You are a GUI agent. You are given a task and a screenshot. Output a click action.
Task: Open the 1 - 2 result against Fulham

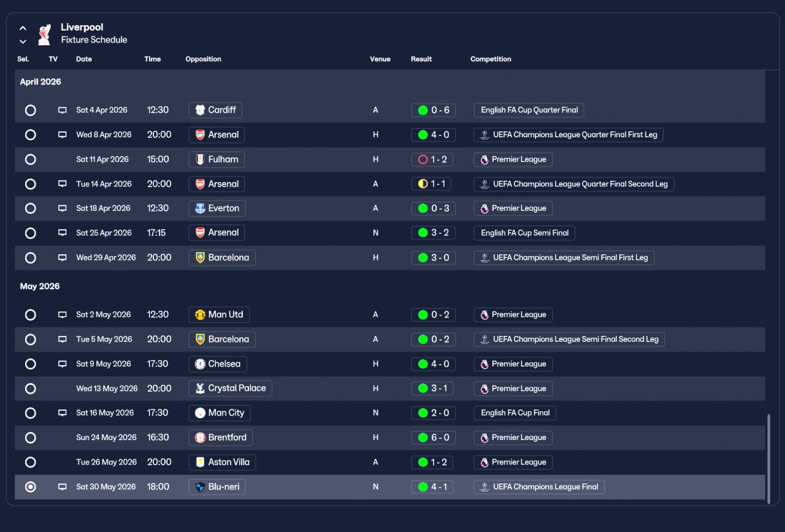point(433,159)
